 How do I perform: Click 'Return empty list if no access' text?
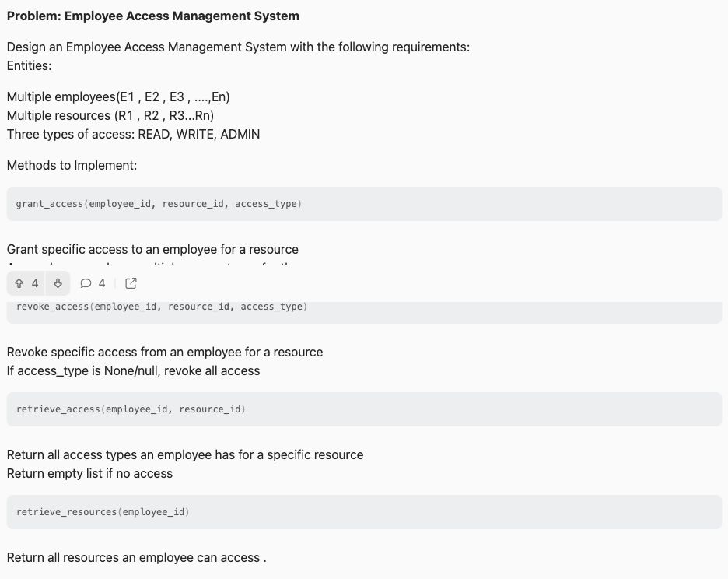(89, 473)
